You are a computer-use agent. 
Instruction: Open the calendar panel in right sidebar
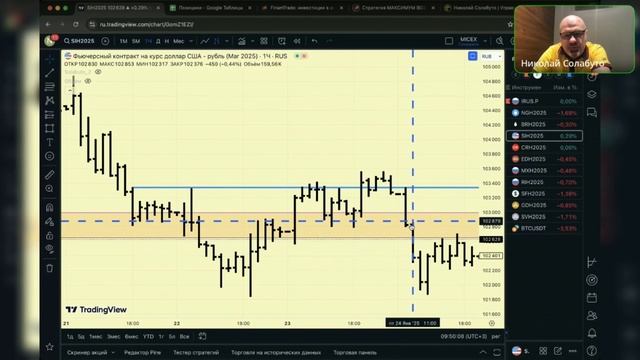tap(592, 298)
